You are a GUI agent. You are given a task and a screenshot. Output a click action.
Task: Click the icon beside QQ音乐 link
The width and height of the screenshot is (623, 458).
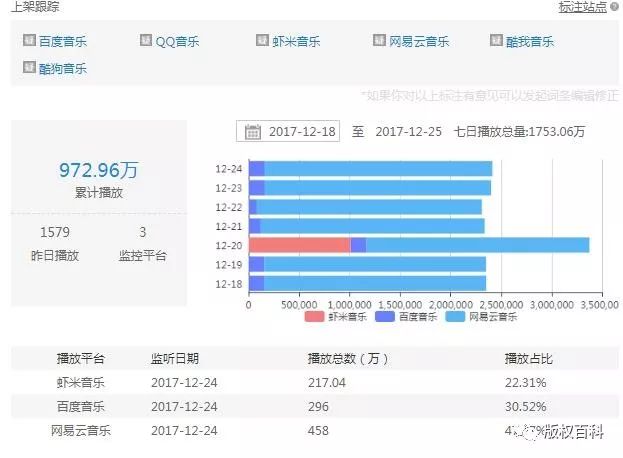click(x=146, y=40)
